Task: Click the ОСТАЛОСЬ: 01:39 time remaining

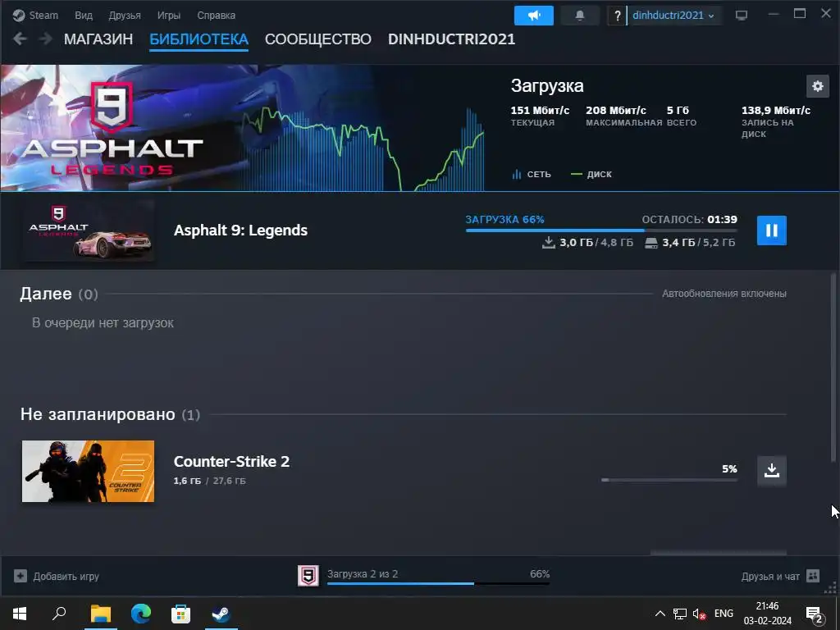Action: pyautogui.click(x=689, y=220)
